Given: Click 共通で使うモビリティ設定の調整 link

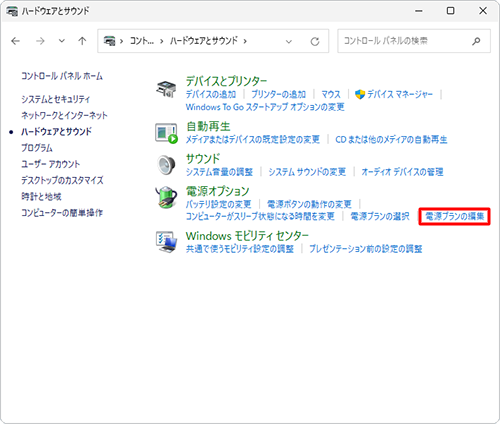Looking at the screenshot, I should point(240,249).
